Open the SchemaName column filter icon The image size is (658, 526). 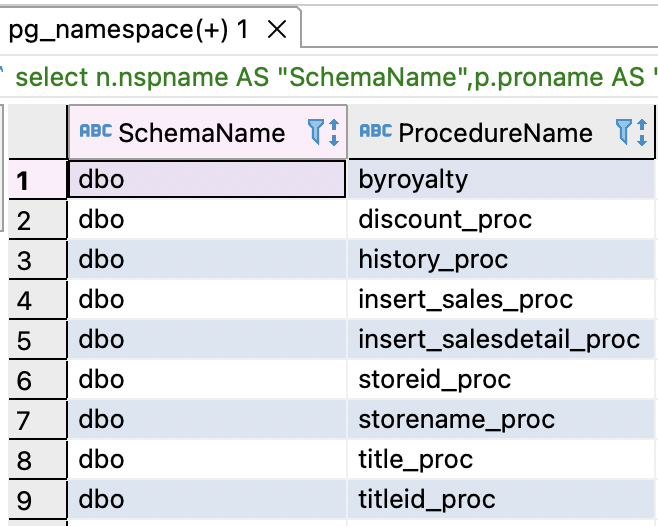(x=316, y=132)
